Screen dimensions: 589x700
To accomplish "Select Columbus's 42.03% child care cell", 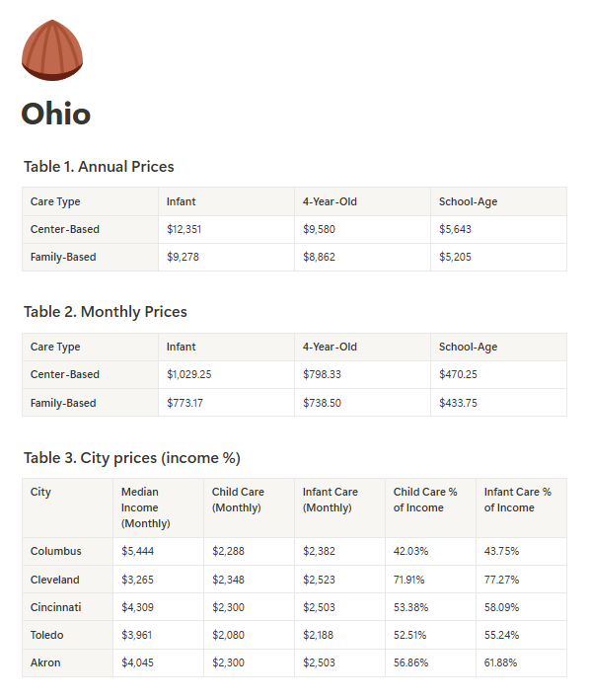I will pyautogui.click(x=430, y=551).
